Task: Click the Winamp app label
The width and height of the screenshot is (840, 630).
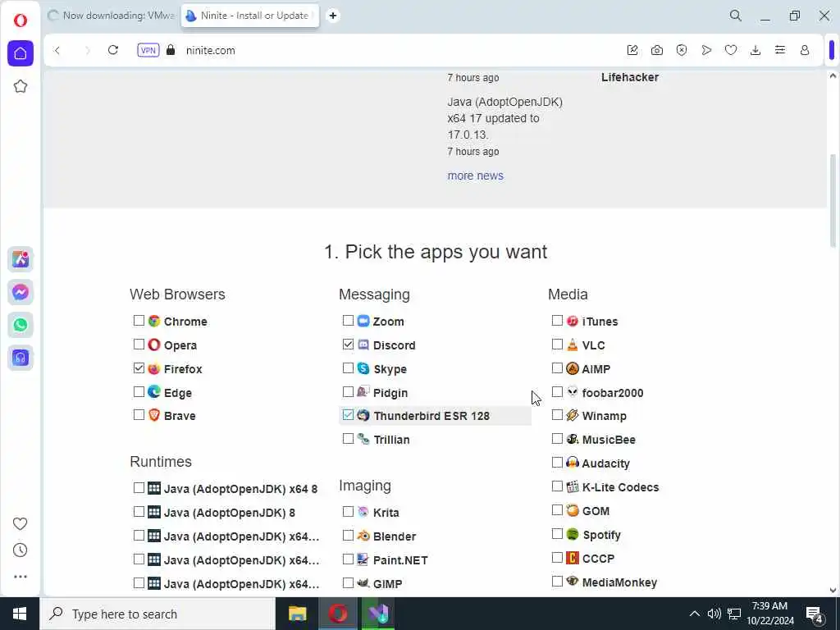Action: pos(605,416)
